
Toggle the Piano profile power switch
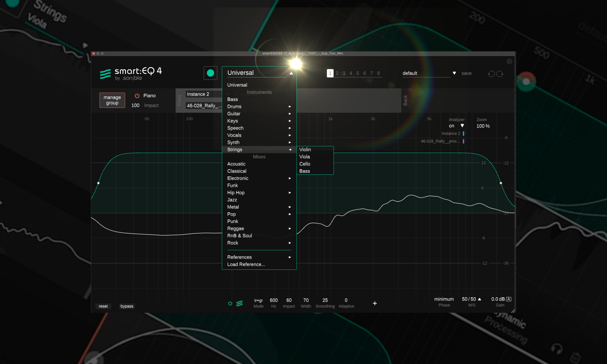coord(137,95)
